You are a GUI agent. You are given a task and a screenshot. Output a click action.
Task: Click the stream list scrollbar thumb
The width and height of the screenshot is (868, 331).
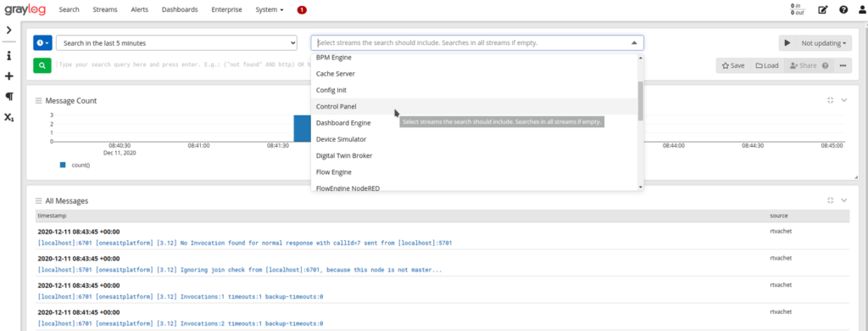641,101
